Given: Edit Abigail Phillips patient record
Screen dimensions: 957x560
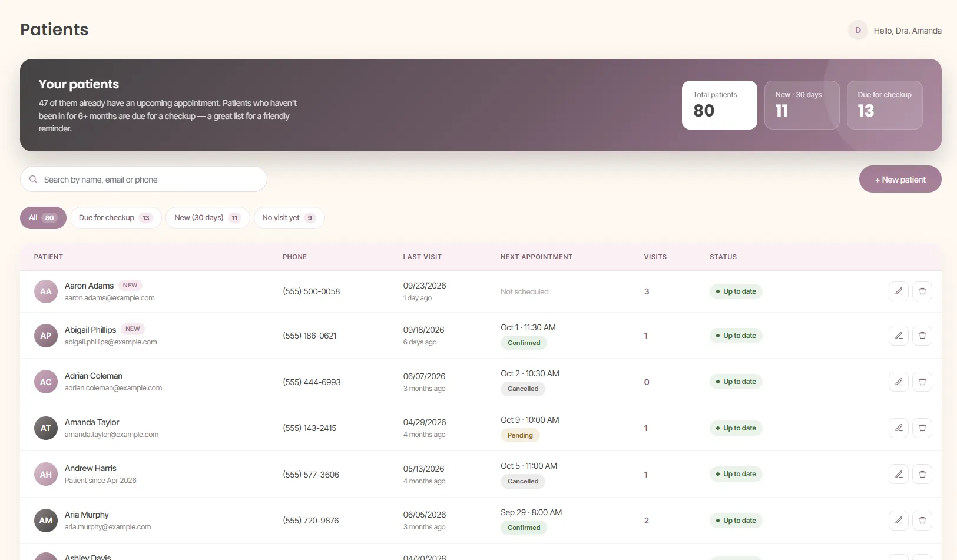Looking at the screenshot, I should coord(899,336).
